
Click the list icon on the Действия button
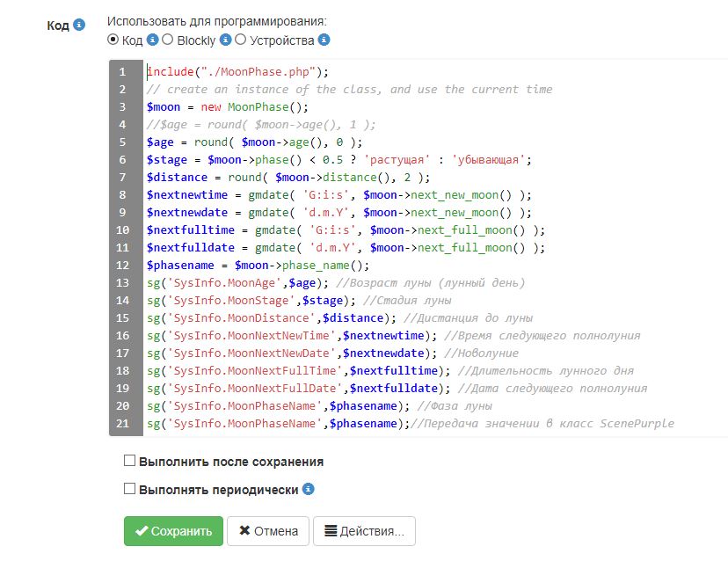coord(331,530)
